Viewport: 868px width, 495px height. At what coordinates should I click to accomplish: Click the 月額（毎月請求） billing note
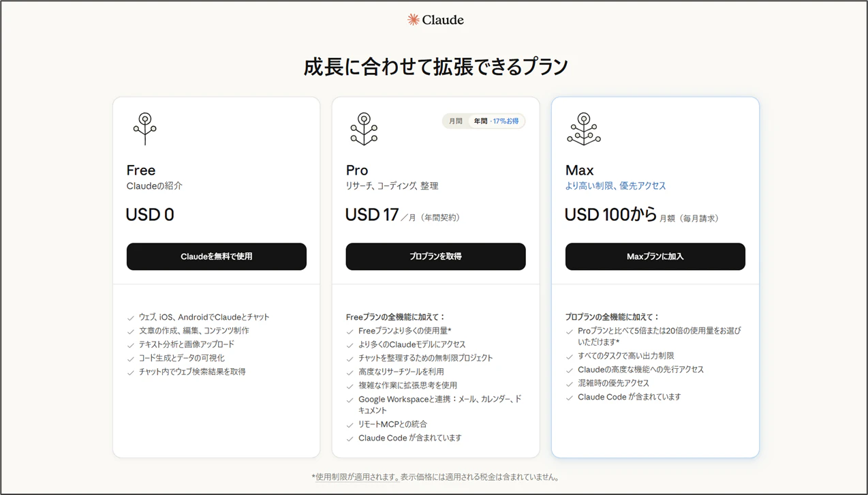[x=689, y=218]
